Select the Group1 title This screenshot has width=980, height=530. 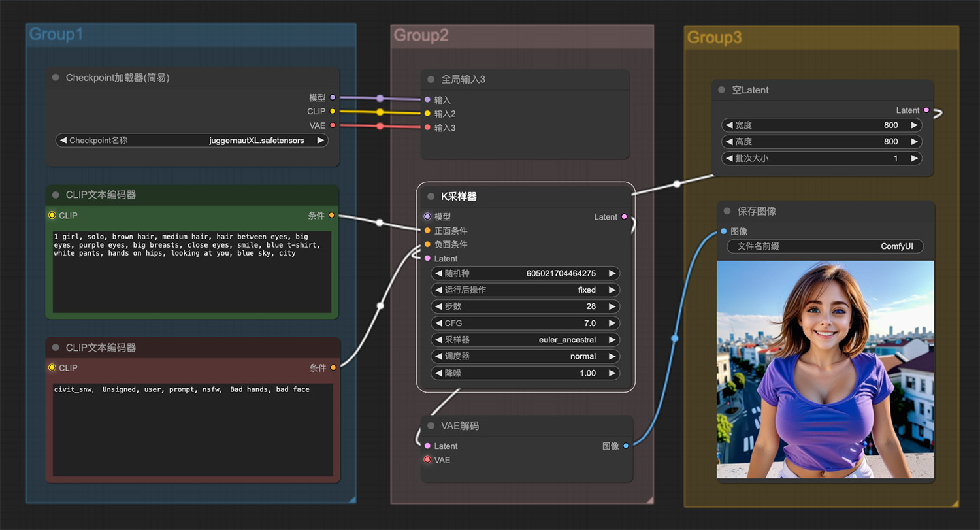click(56, 35)
